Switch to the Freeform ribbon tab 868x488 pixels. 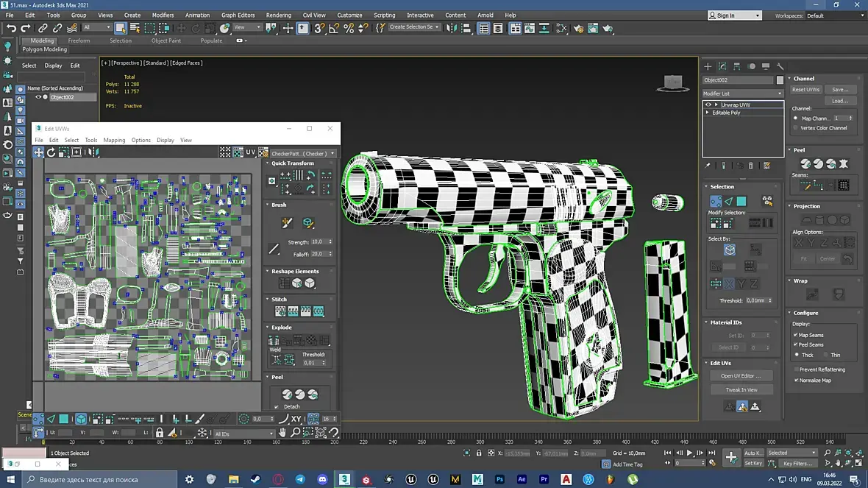coord(79,40)
